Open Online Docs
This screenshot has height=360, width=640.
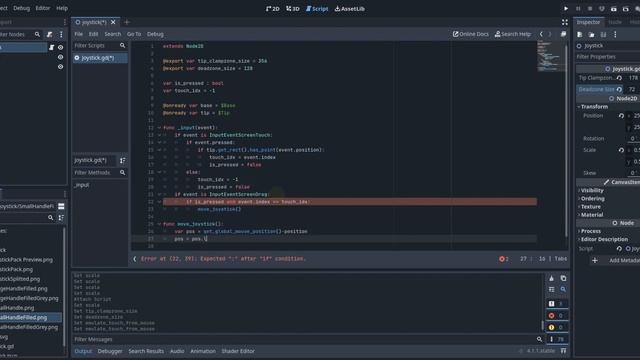(x=471, y=34)
